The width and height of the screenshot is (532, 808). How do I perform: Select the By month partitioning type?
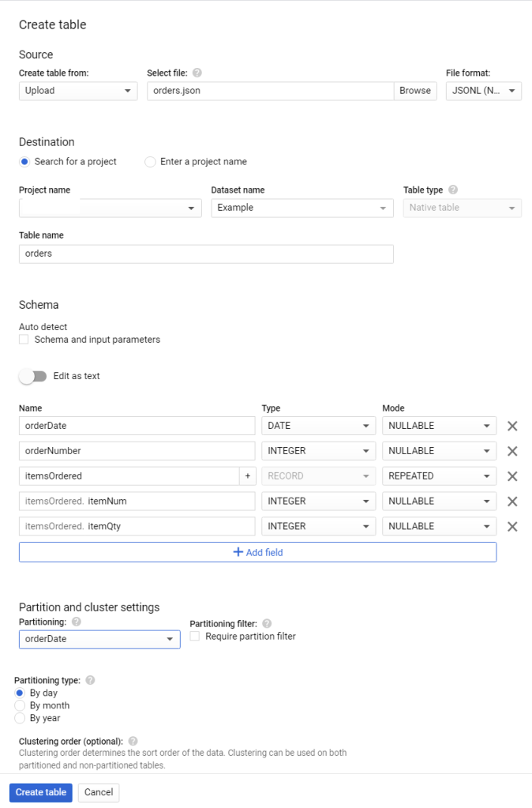point(21,705)
